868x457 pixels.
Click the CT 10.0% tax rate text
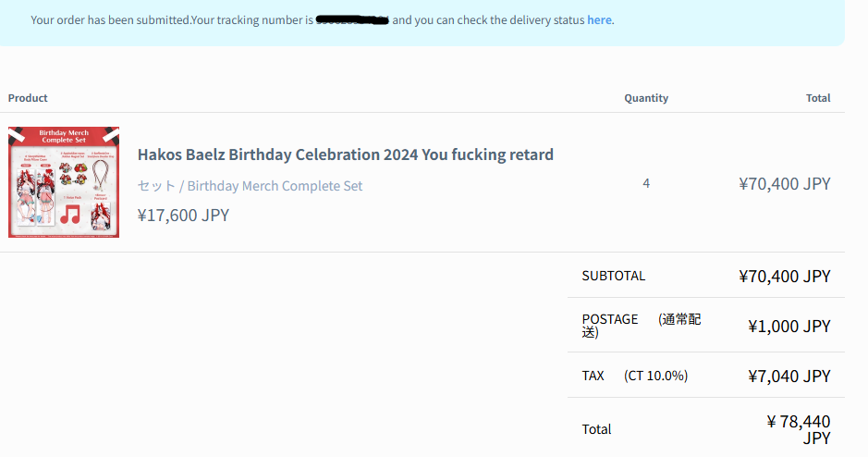(x=656, y=376)
